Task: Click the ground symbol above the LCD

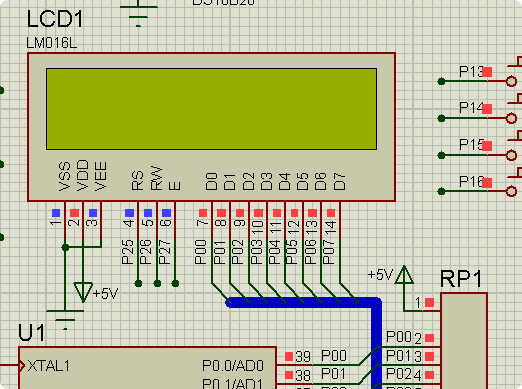Action: (x=139, y=15)
